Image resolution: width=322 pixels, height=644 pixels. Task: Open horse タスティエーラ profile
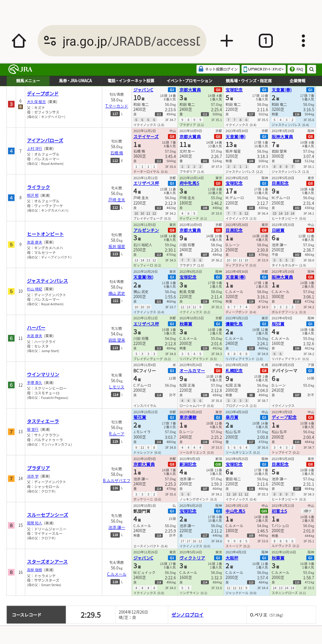click(x=43, y=421)
